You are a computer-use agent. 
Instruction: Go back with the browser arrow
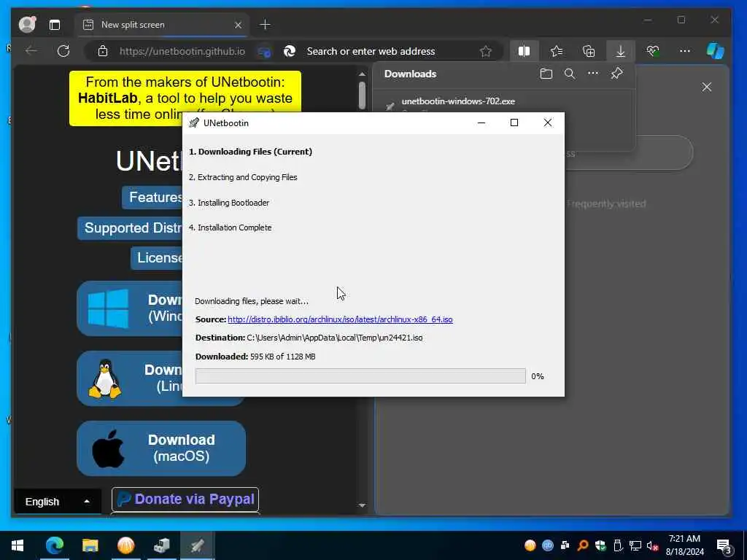click(x=31, y=51)
